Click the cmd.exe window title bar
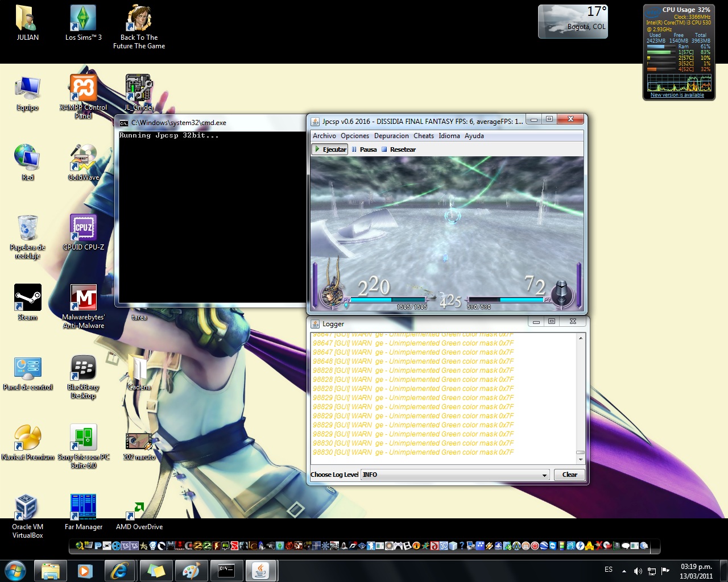Image resolution: width=728 pixels, height=582 pixels. click(x=210, y=122)
